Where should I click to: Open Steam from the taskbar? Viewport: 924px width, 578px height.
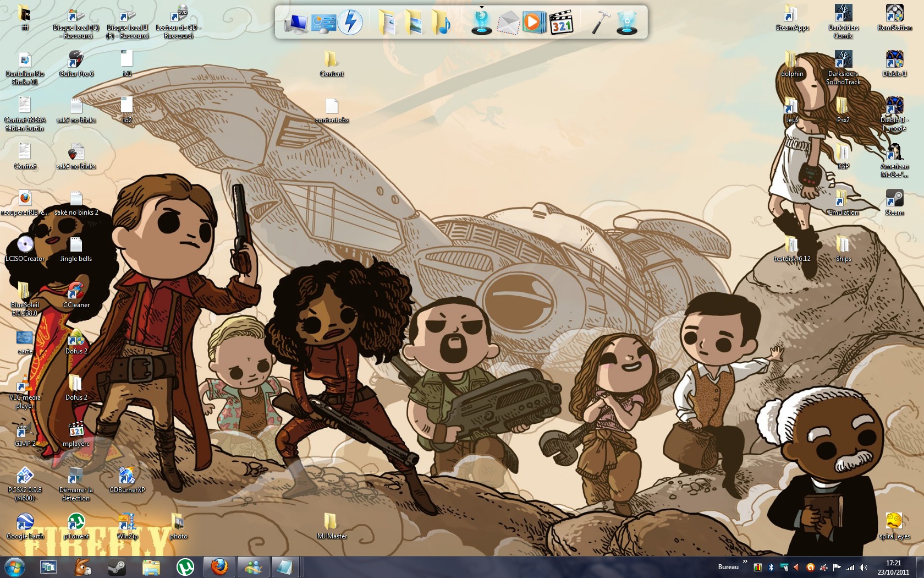(x=117, y=567)
